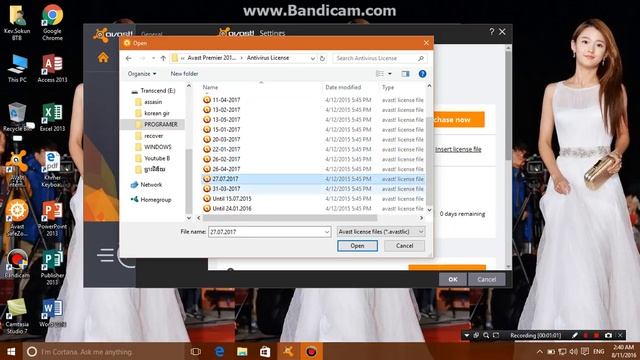The height and width of the screenshot is (360, 640).
Task: Click New folder in toolbar
Action: (x=184, y=74)
